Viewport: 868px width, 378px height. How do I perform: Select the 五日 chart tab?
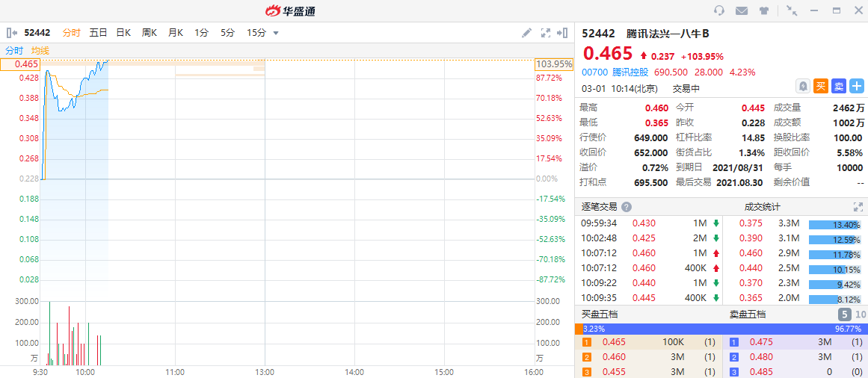(x=98, y=33)
